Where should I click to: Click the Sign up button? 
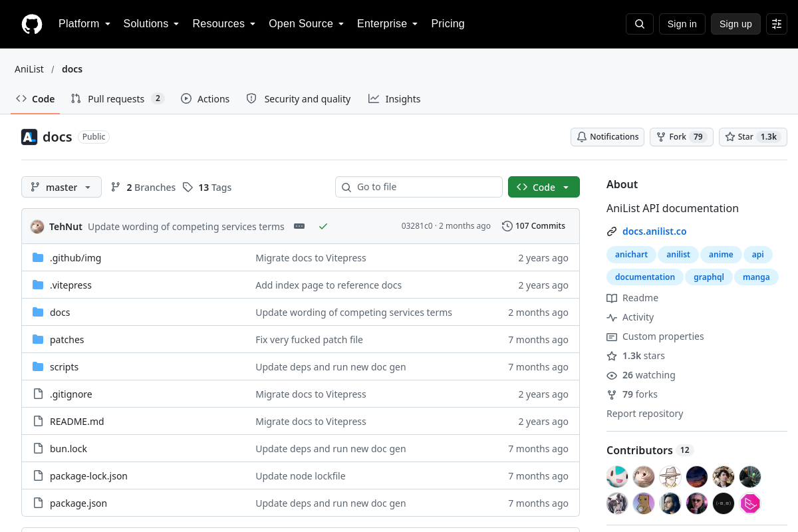coord(735,24)
